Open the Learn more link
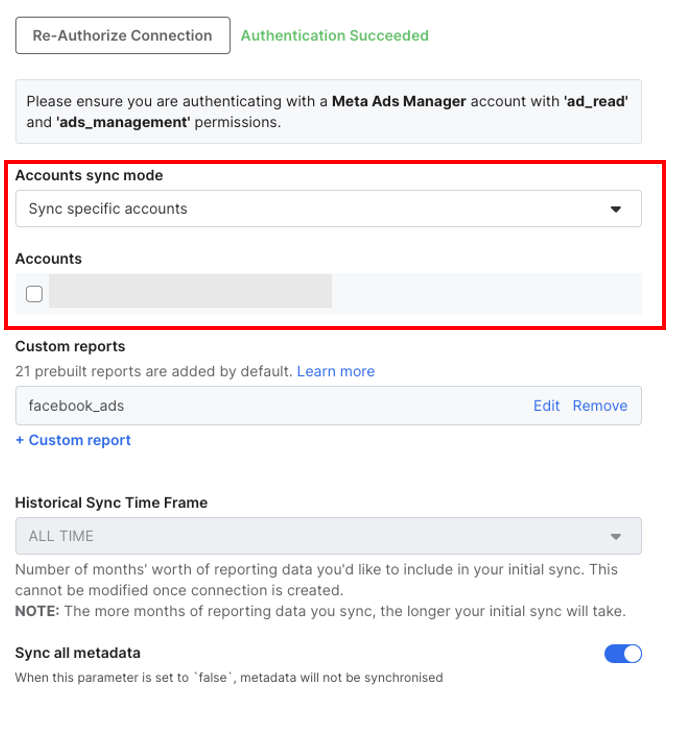Screen dimensions: 674x734 pos(336,371)
